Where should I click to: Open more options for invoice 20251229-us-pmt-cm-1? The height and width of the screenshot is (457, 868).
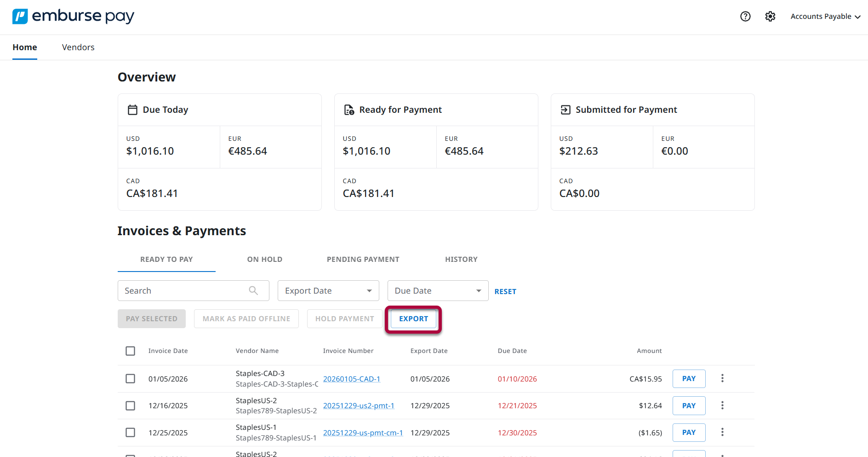click(x=722, y=432)
